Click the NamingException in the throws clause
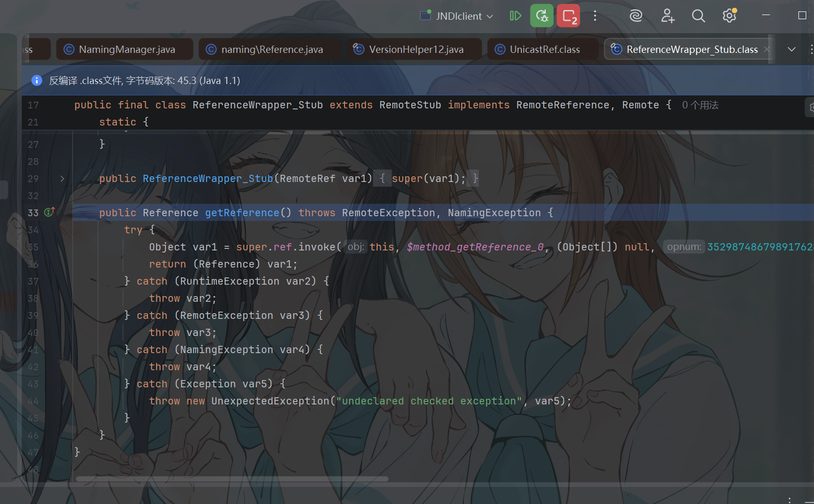Viewport: 814px width, 504px height. pyautogui.click(x=494, y=213)
